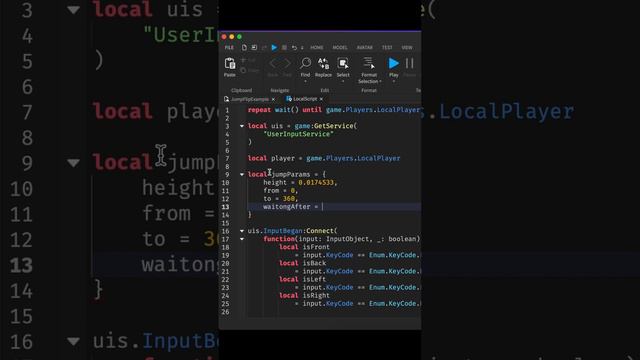640x360 pixels.
Task: Click the Back navigate arrow
Action: (273, 64)
